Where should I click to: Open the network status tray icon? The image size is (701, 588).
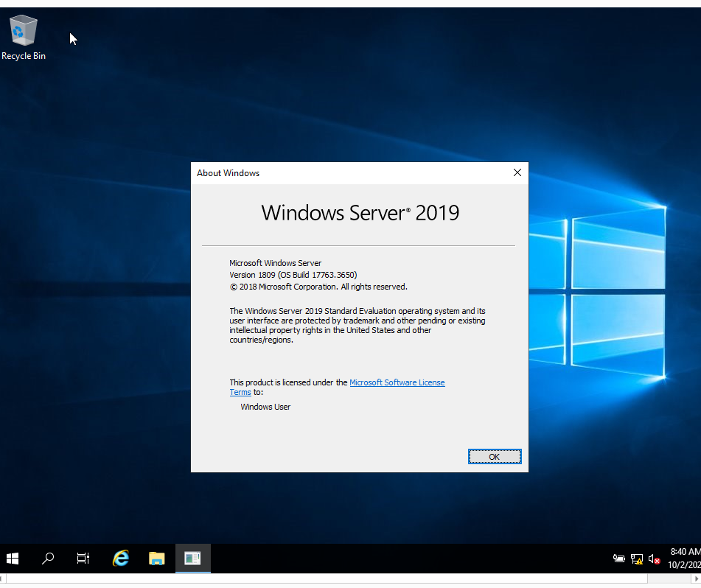coord(637,559)
